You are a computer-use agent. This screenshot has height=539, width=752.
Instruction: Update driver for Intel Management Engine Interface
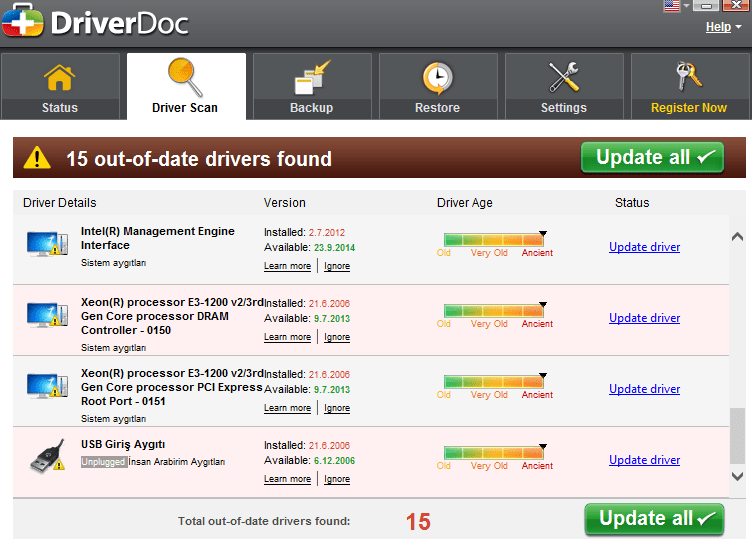[645, 246]
